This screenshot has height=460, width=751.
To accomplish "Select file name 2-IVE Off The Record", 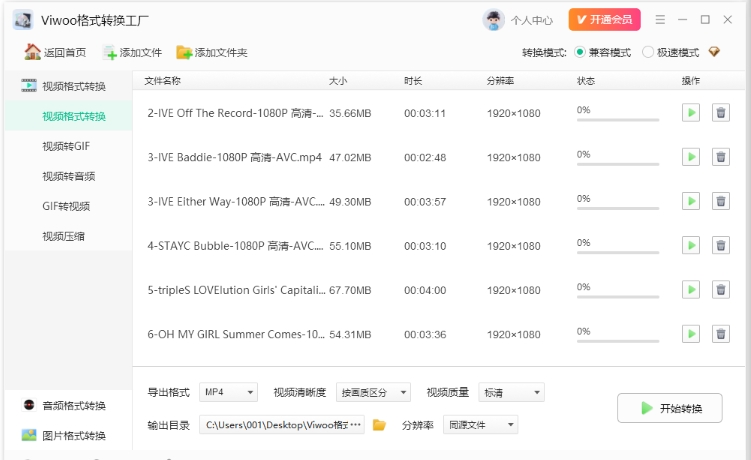I will point(235,113).
